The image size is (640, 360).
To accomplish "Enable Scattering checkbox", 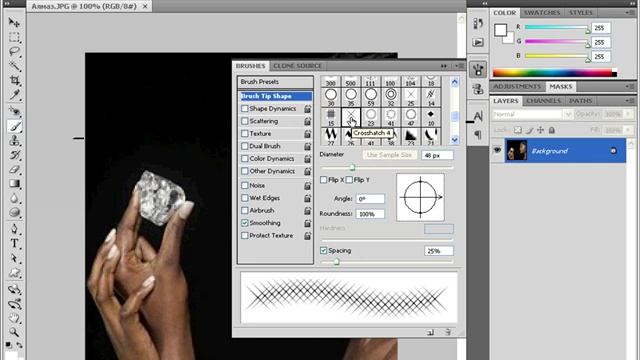I will (244, 121).
